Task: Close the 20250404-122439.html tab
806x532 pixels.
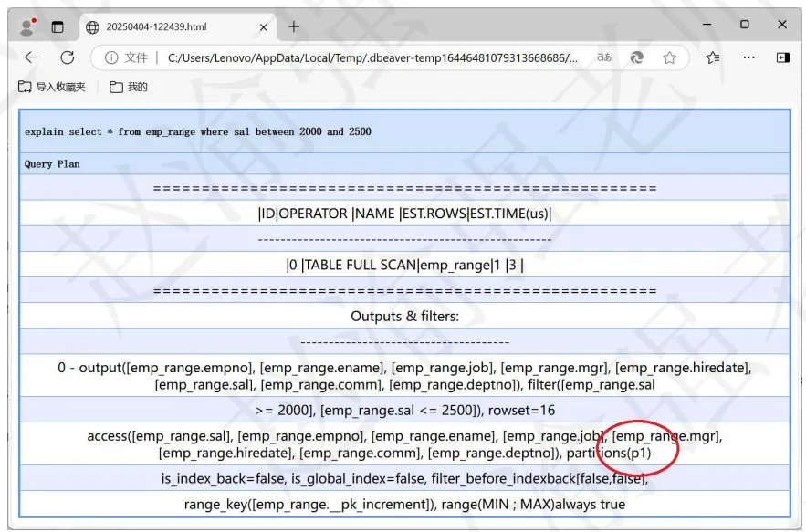Action: [263, 27]
